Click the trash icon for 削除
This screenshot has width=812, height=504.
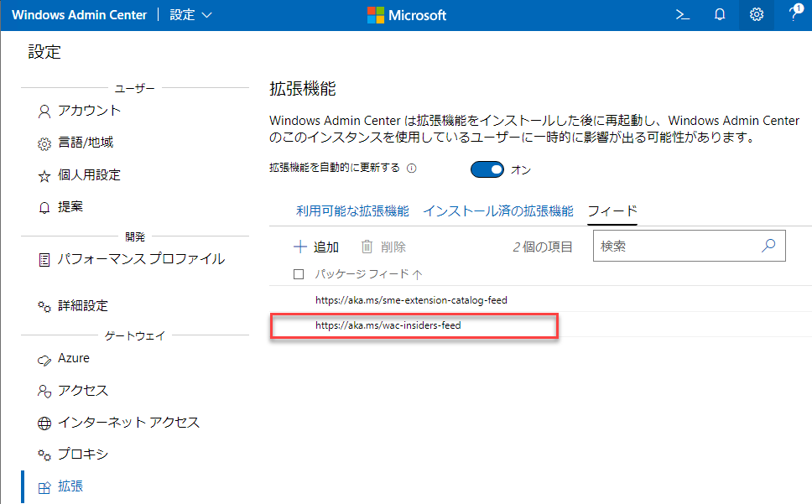point(367,247)
